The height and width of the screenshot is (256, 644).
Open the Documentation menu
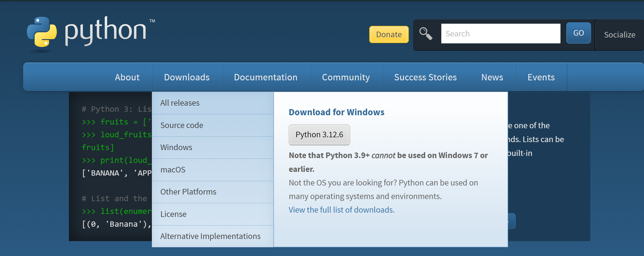(266, 77)
